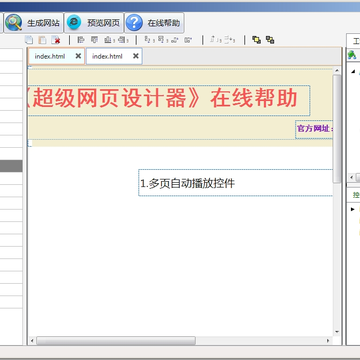Screen dimensions: 360x360
Task: Expand the folder node in lower right panel
Action: point(353,209)
